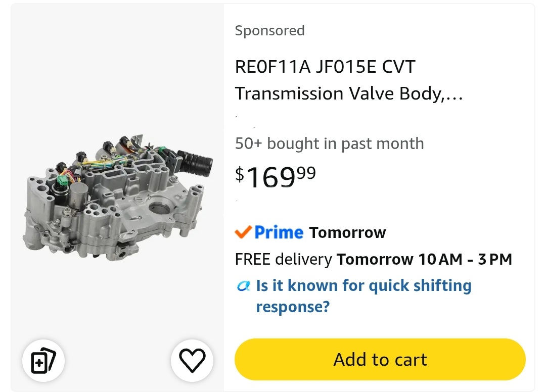Image resolution: width=546 pixels, height=392 pixels.
Task: Click the Sponsored label
Action: pos(270,31)
